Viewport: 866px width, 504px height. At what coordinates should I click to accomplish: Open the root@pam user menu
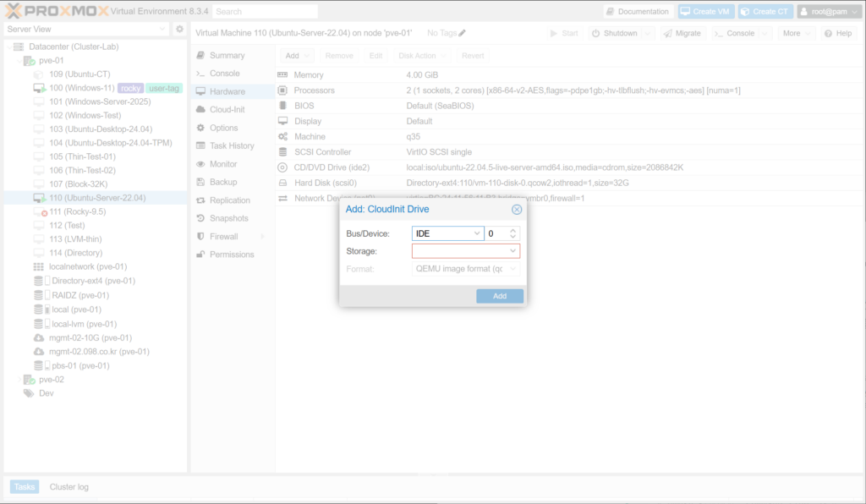click(830, 12)
